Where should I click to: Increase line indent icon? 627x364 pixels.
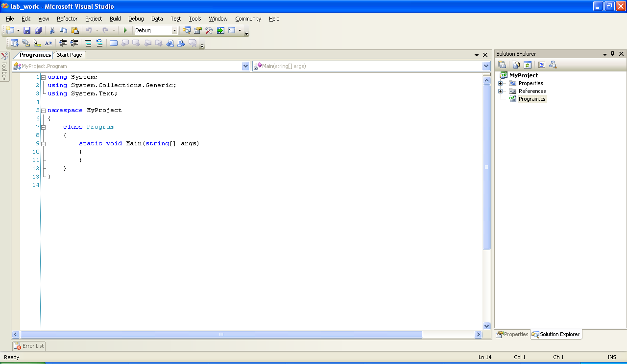(x=74, y=43)
